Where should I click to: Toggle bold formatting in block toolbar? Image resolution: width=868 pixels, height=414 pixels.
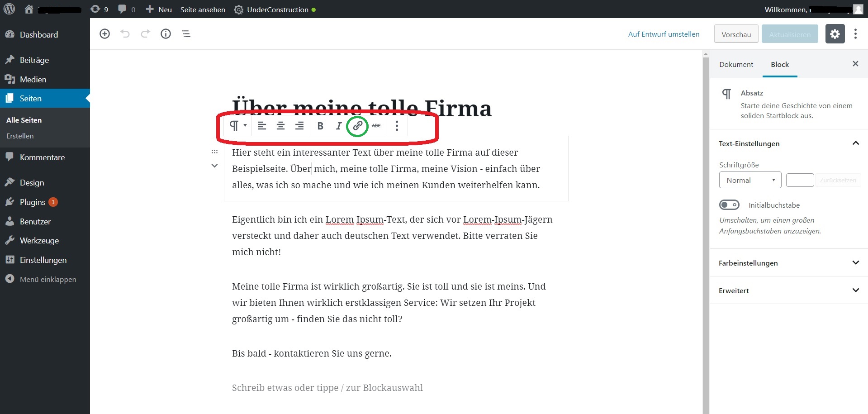pos(320,126)
